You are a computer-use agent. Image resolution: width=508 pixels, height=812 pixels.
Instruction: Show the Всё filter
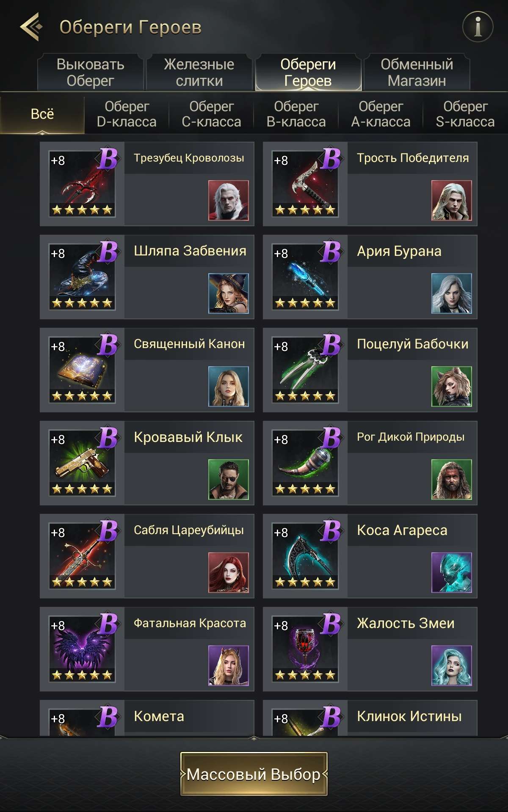pos(42,114)
